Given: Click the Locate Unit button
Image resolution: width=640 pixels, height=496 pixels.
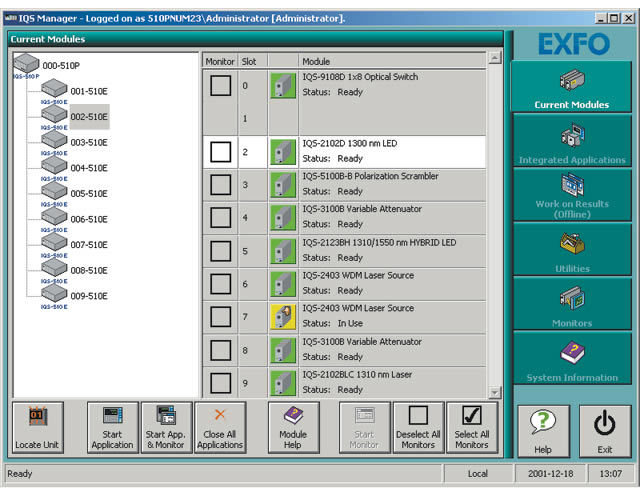Looking at the screenshot, I should (x=38, y=427).
